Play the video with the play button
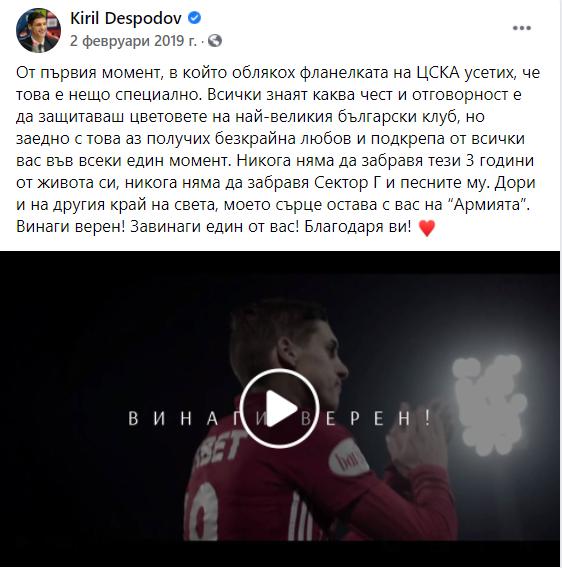Viewport: 562px width, 568px height. click(279, 408)
